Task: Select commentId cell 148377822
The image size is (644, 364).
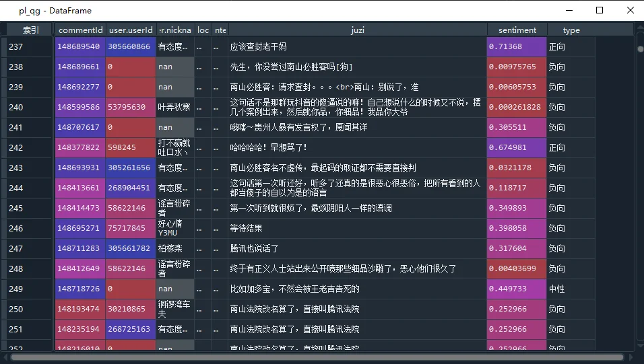Action: (80, 147)
